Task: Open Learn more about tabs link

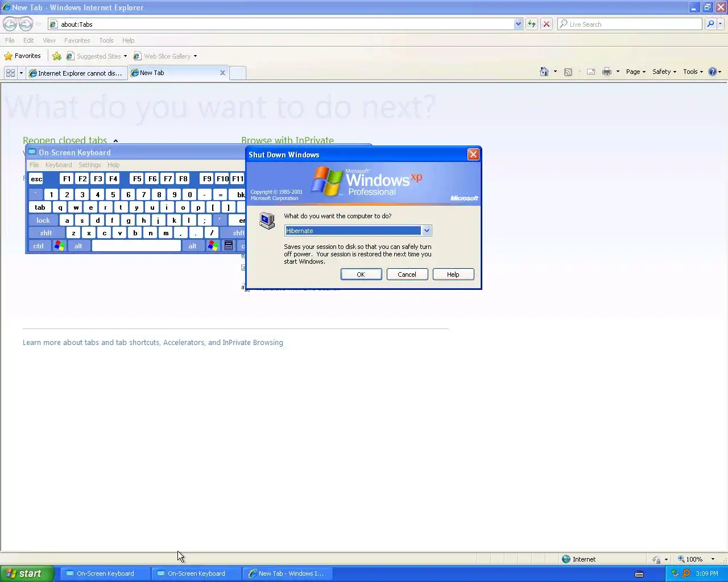Action: pyautogui.click(x=153, y=343)
